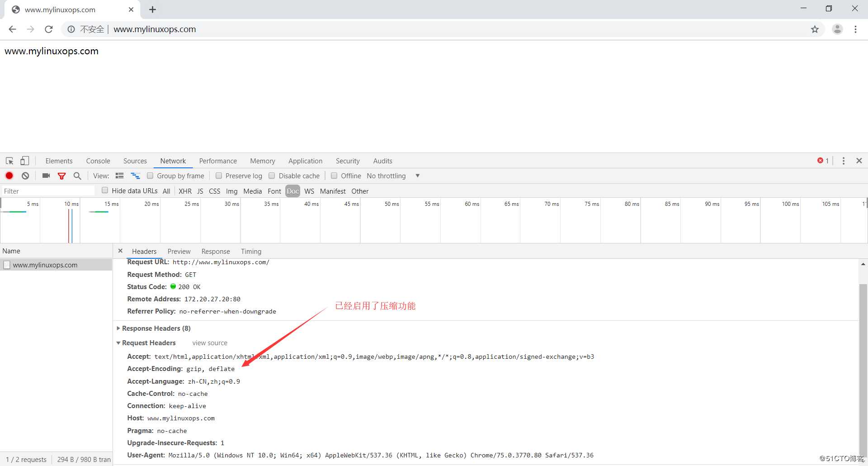The image size is (868, 466).
Task: Filter requests by Font
Action: [274, 191]
